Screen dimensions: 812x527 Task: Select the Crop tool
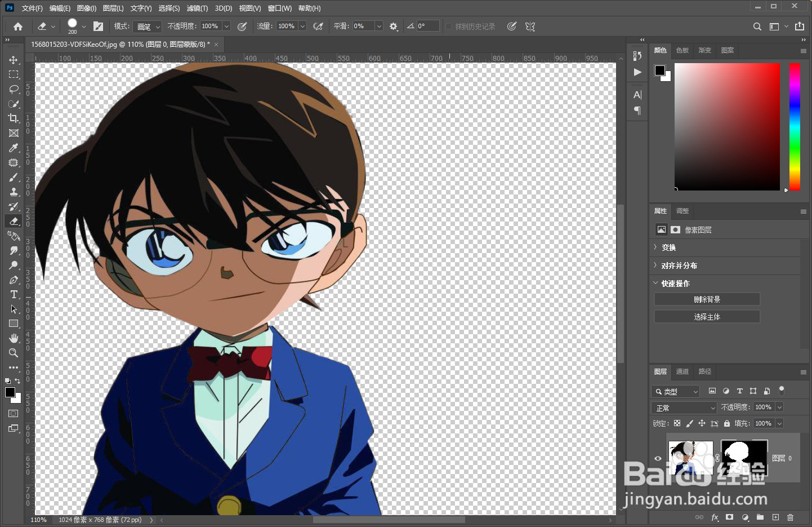14,118
